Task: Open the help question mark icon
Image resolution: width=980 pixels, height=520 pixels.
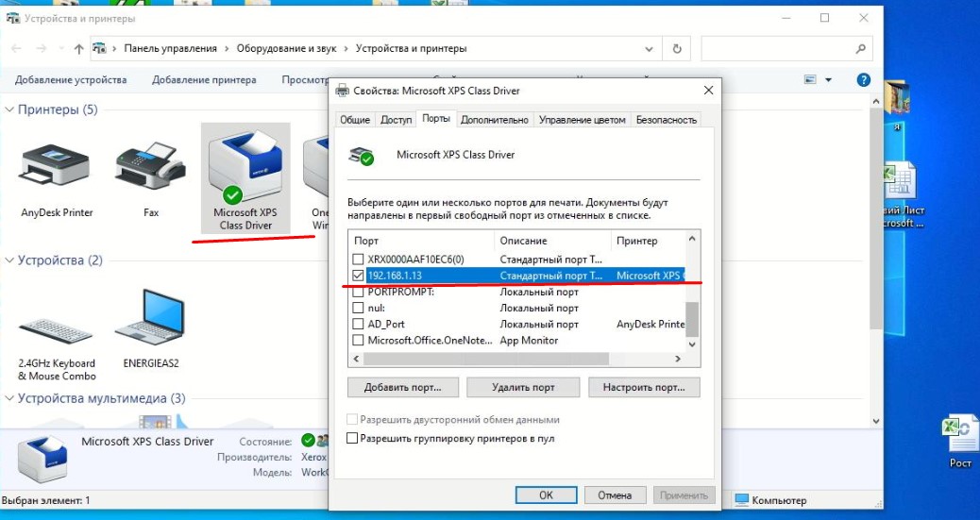Action: pyautogui.click(x=862, y=80)
